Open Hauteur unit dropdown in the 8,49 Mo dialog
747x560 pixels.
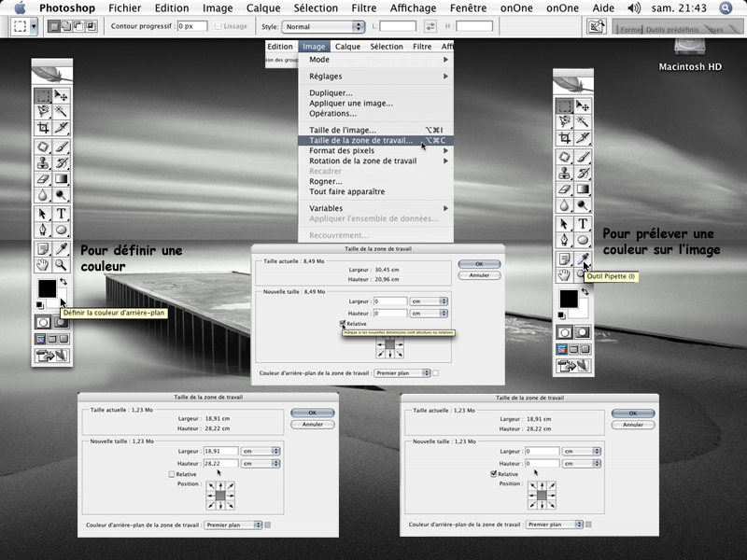(x=430, y=314)
